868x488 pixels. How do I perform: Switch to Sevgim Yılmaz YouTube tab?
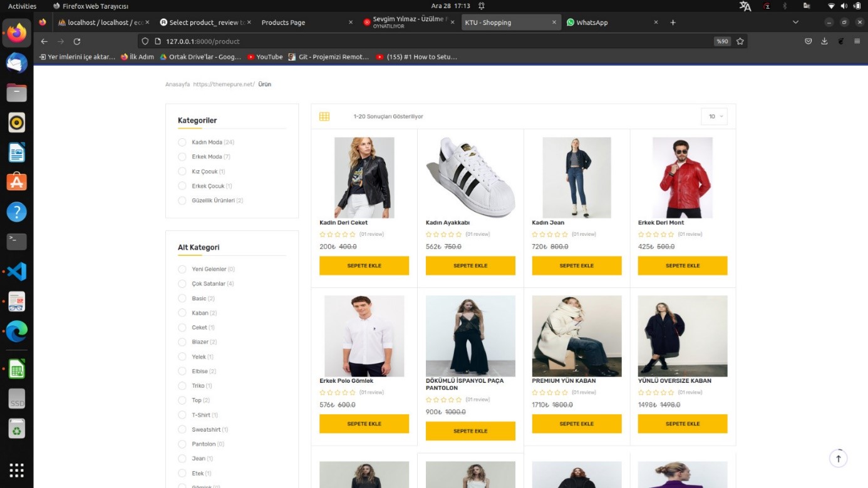pyautogui.click(x=408, y=23)
